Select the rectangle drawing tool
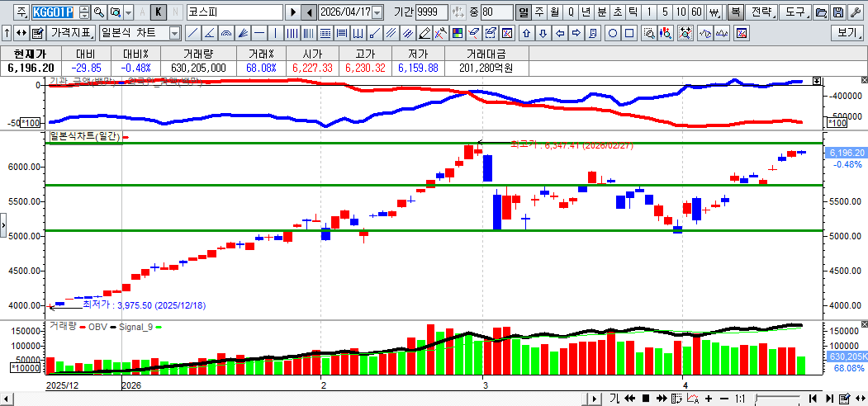868x406 pixels. [629, 33]
